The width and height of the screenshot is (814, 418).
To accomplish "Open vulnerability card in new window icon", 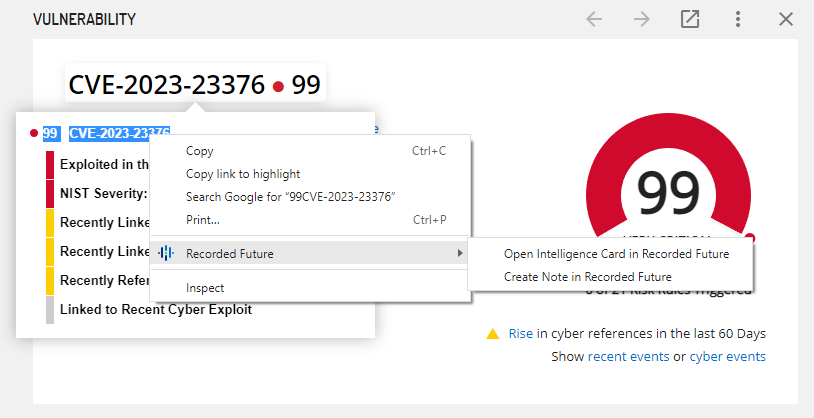I will pyautogui.click(x=690, y=19).
